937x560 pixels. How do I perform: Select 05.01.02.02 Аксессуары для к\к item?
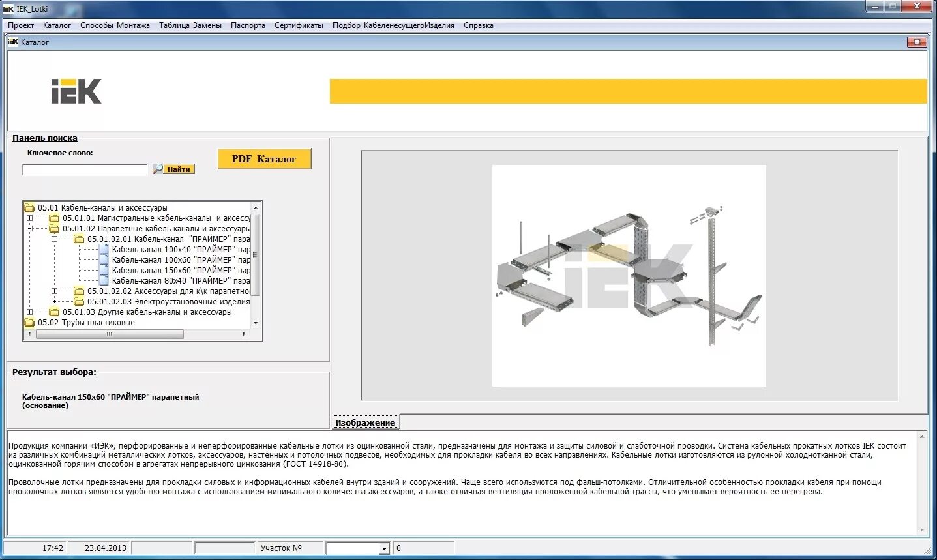[168, 291]
